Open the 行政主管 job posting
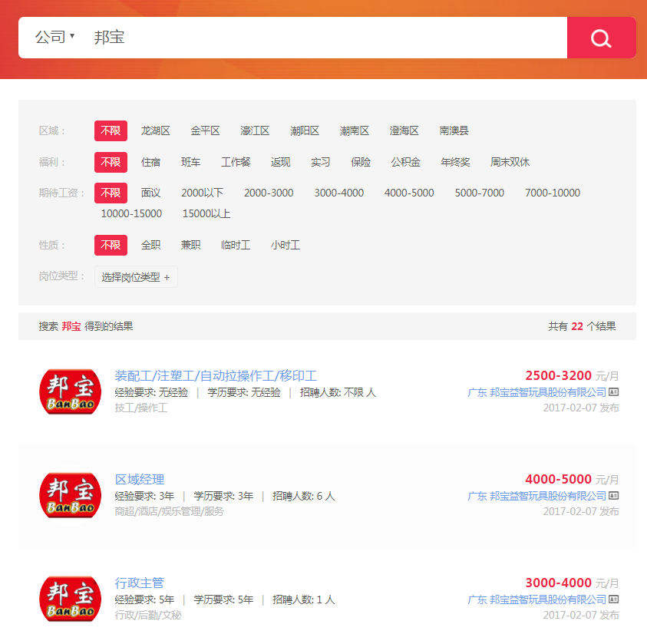Viewport: 647px width, 644px height. 140,583
